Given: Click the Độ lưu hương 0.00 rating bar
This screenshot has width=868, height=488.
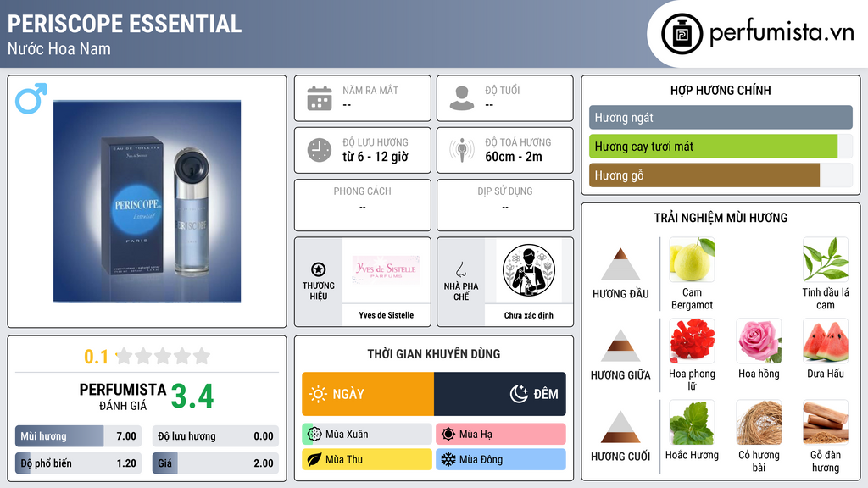Looking at the screenshot, I should (x=215, y=436).
